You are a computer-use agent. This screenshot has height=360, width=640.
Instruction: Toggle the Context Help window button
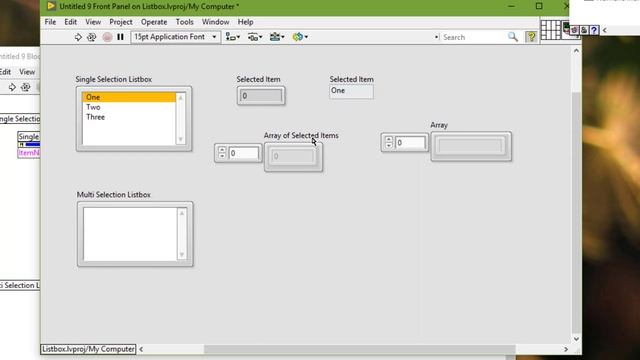coord(531,37)
